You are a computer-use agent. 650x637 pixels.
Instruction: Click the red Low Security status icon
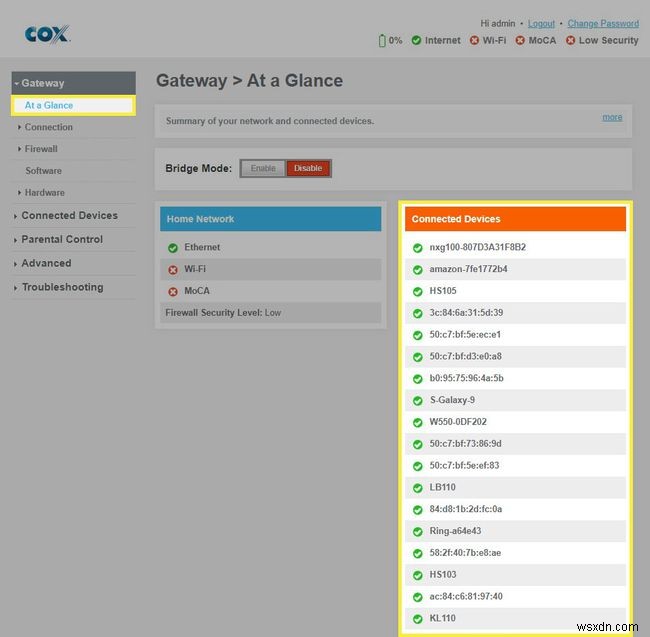pos(570,40)
